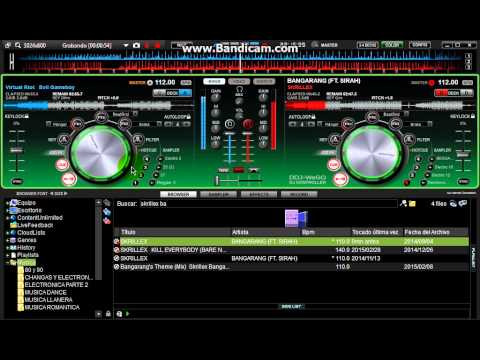Click the right deck red play button
The width and height of the screenshot is (480, 360).
(340, 179)
